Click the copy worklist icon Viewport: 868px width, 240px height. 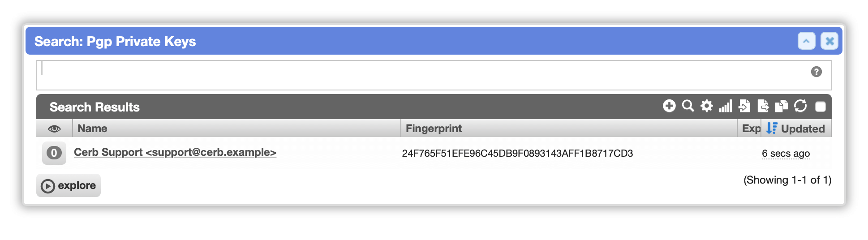tap(782, 106)
